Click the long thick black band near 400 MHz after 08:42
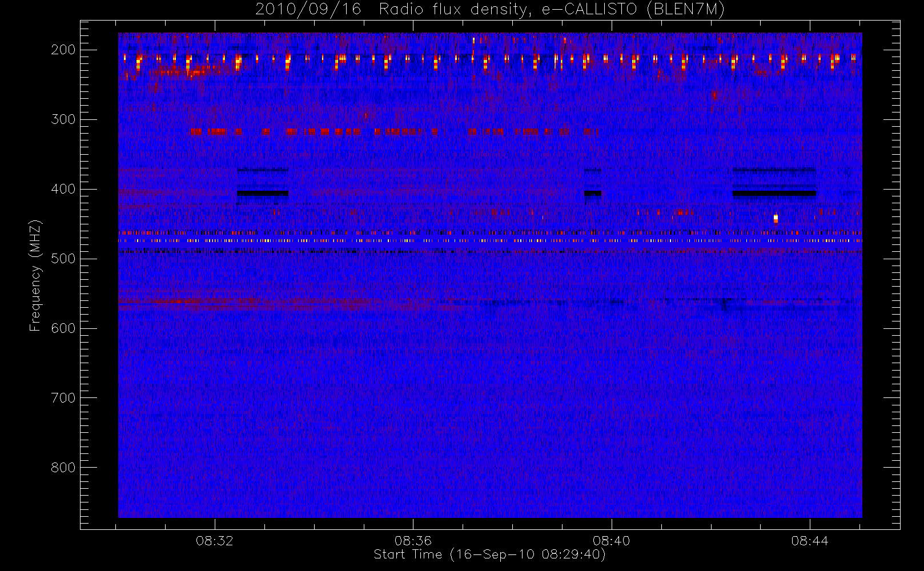Viewport: 924px width, 571px height. (774, 194)
